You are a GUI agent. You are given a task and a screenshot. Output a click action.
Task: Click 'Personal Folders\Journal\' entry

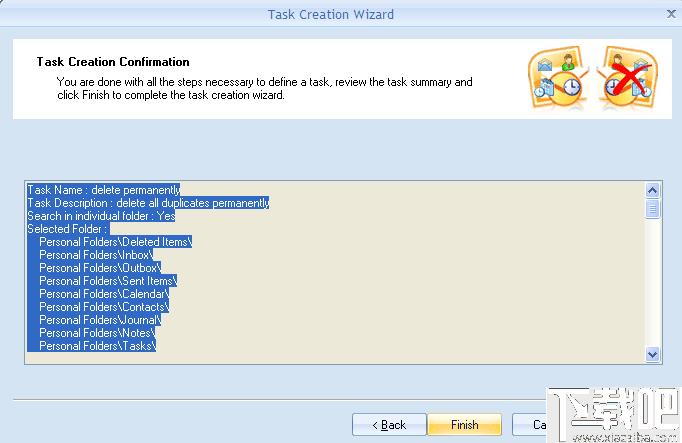coord(100,320)
